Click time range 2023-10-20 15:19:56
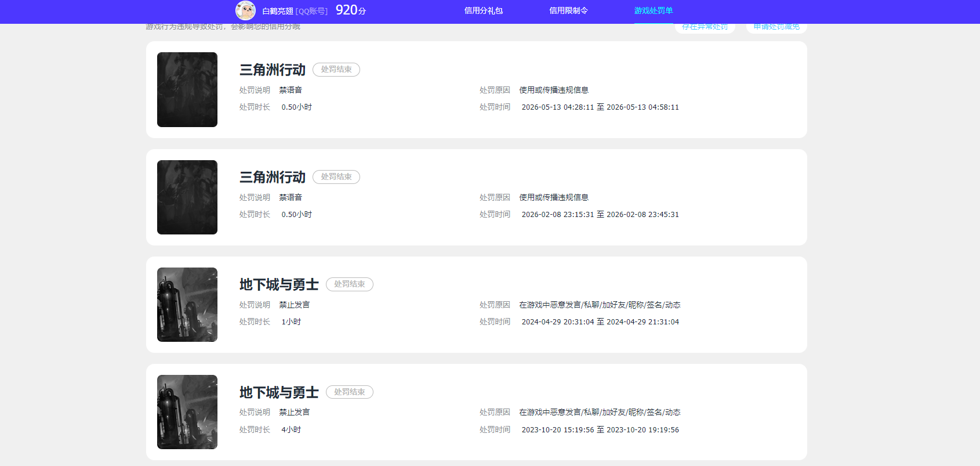This screenshot has height=466, width=980. tap(600, 429)
